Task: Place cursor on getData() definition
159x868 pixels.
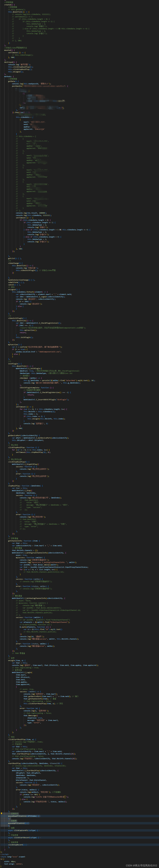Action: tap(13, 81)
